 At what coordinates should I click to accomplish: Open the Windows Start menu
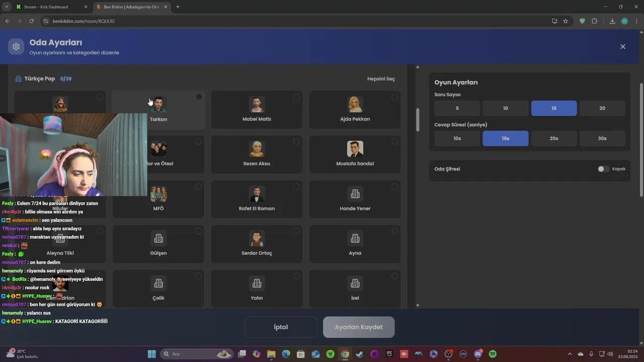(151, 354)
